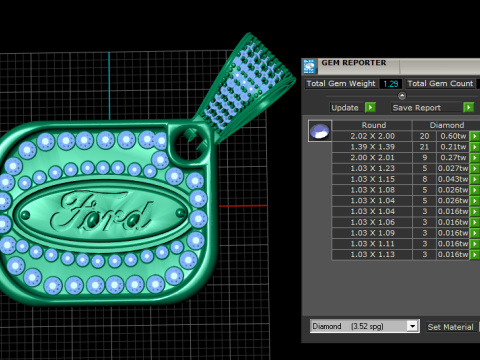The image size is (480, 360).
Task: Click the Total Gem Count label
Action: pyautogui.click(x=440, y=84)
